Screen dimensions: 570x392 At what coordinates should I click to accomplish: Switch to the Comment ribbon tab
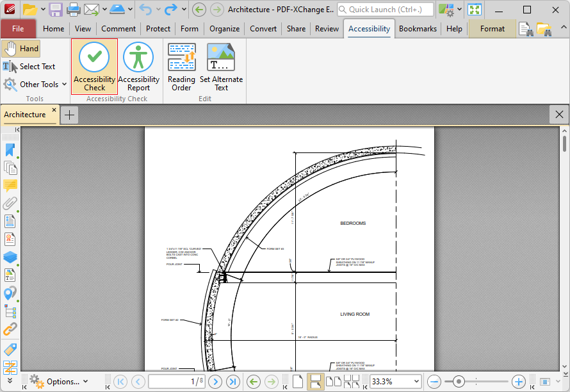[x=118, y=29]
